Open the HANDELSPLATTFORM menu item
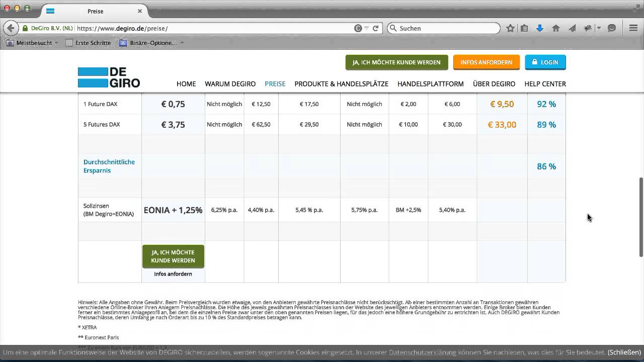 coord(431,84)
